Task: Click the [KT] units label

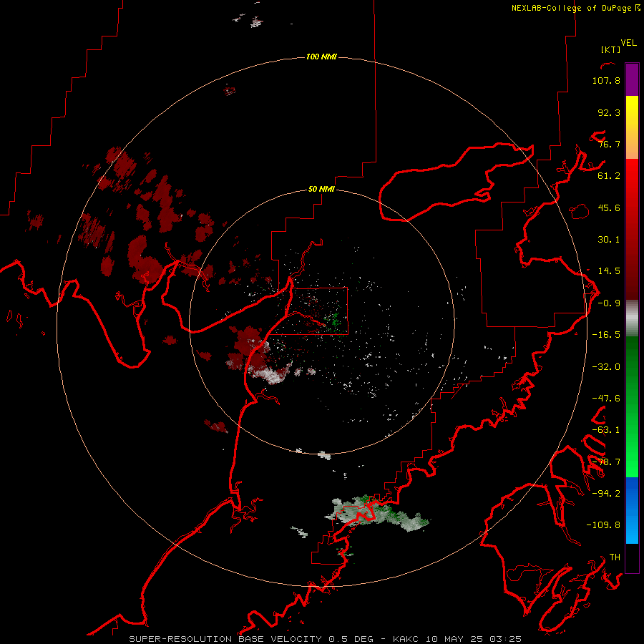Action: coord(611,50)
